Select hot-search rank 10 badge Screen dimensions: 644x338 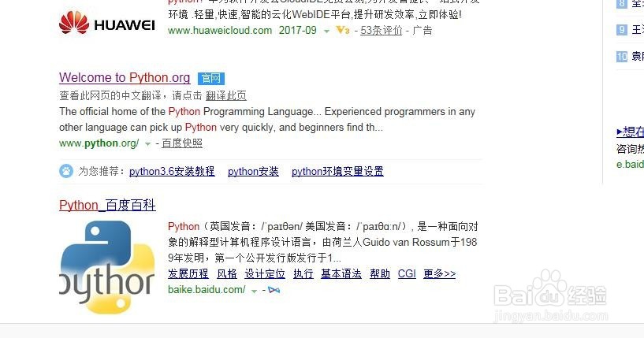pos(622,56)
